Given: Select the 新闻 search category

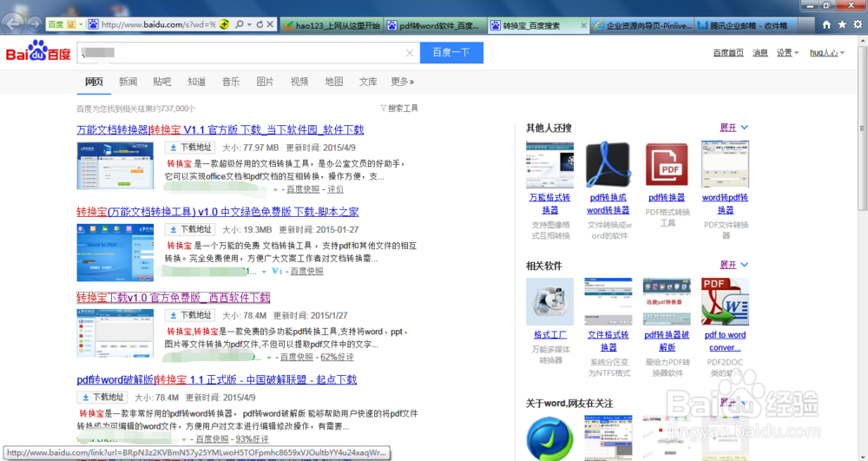Looking at the screenshot, I should (128, 82).
